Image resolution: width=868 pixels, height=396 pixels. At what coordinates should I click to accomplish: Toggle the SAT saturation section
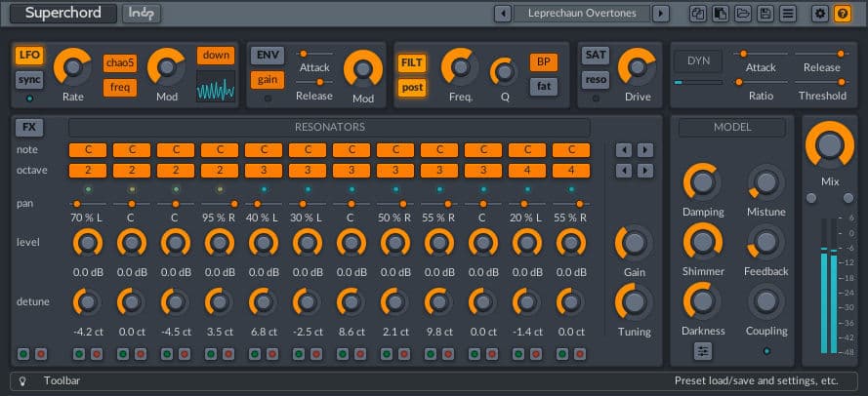pos(596,56)
